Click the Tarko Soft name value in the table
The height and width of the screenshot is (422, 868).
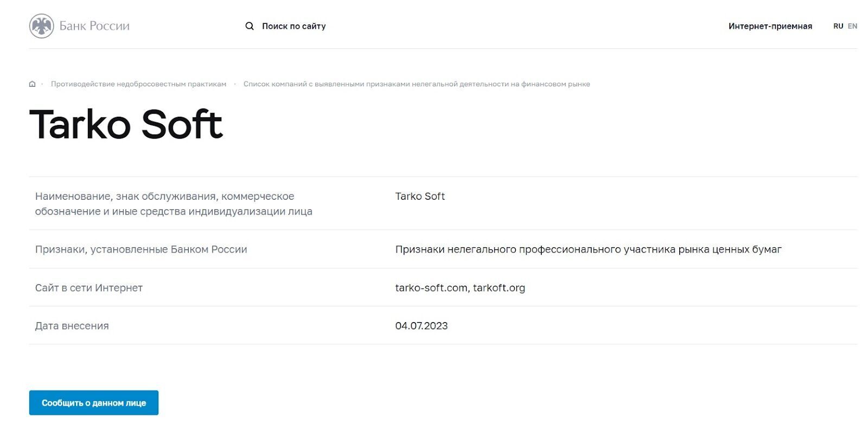(x=420, y=196)
